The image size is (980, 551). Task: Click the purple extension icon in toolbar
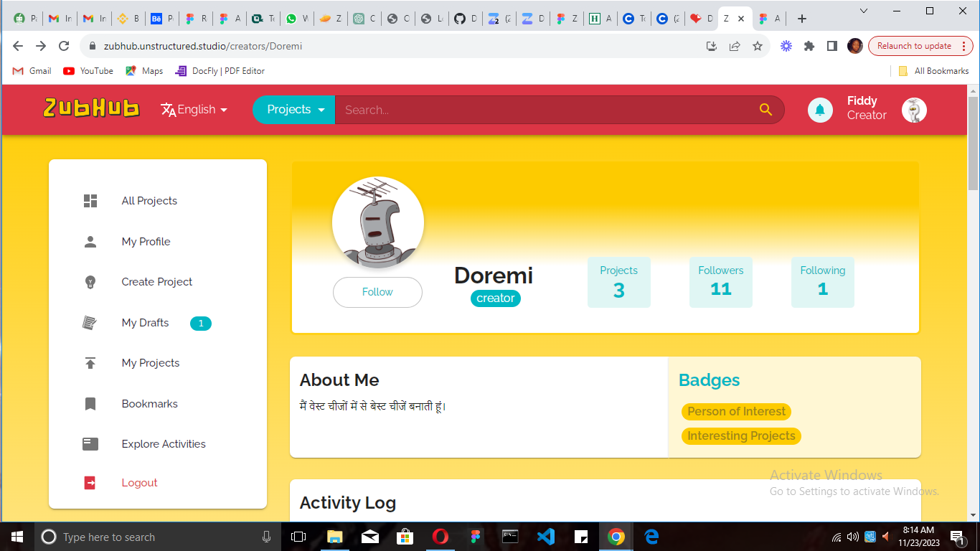coord(786,46)
